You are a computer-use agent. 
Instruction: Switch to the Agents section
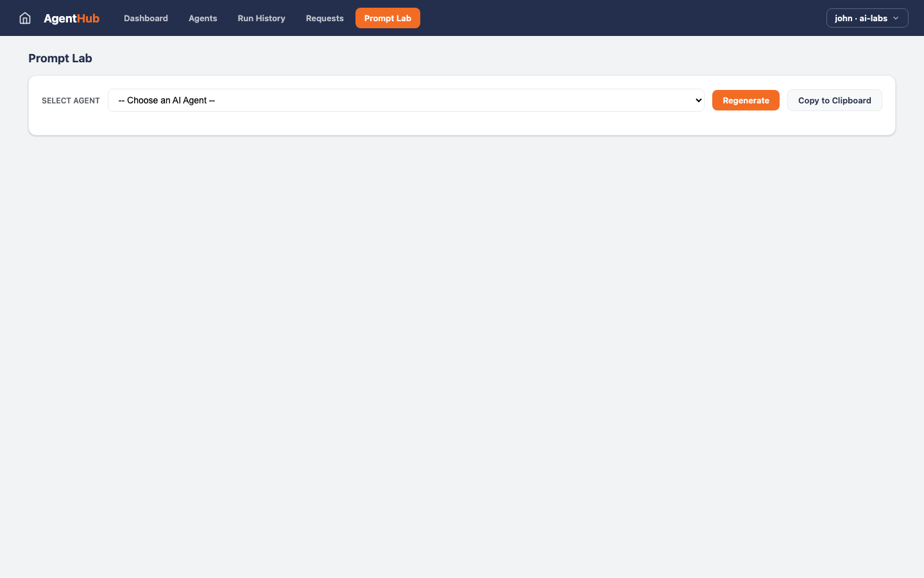[x=203, y=18]
